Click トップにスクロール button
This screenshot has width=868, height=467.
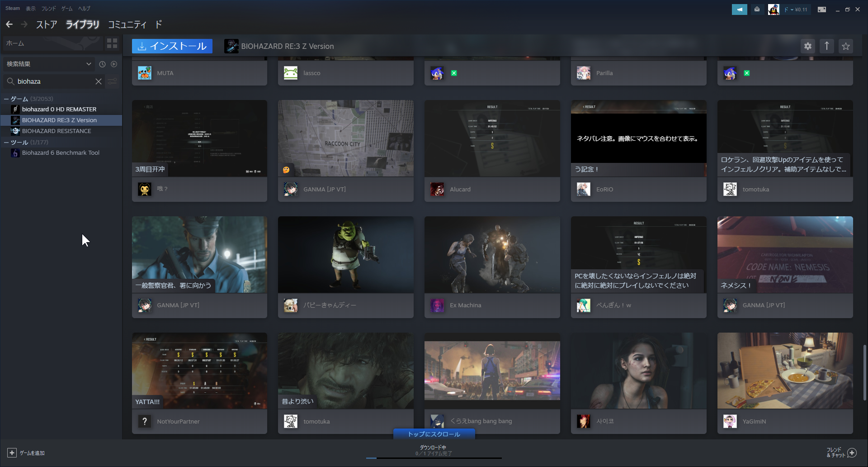pyautogui.click(x=434, y=434)
